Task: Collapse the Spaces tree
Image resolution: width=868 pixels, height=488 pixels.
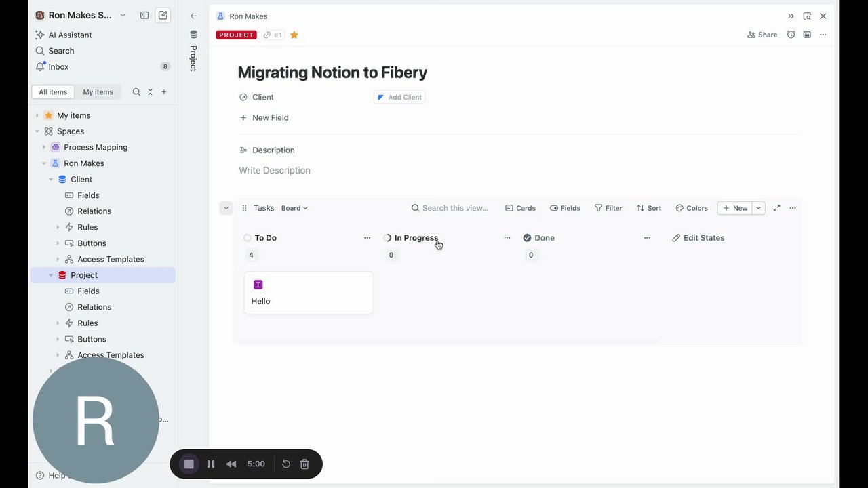Action: [37, 131]
